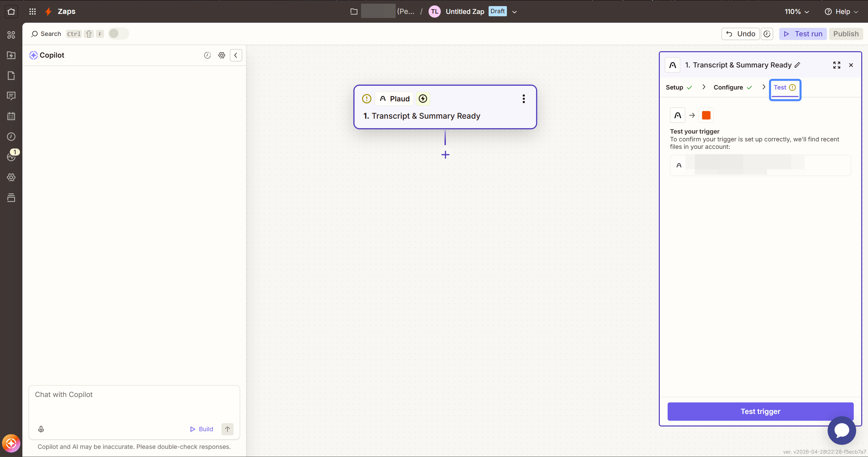Click the Plaud account record row
Image resolution: width=868 pixels, height=457 pixels.
(761, 165)
